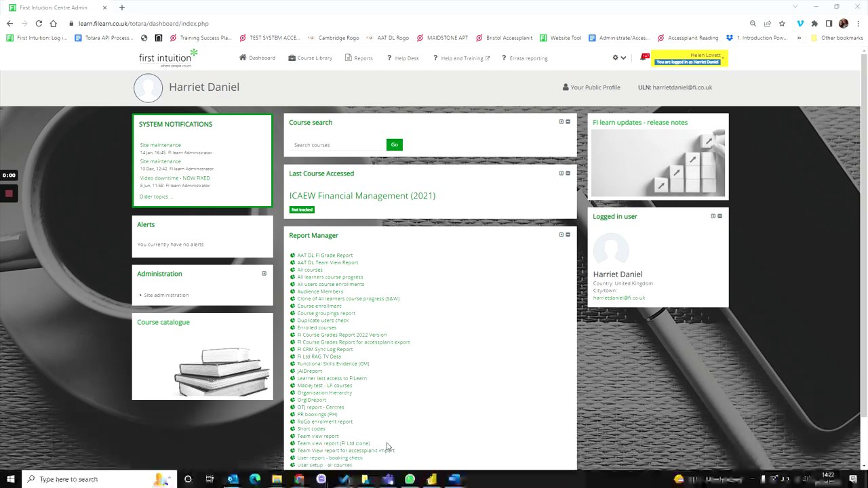This screenshot has width=868, height=488.
Task: Click the green Go search button
Action: coord(394,144)
